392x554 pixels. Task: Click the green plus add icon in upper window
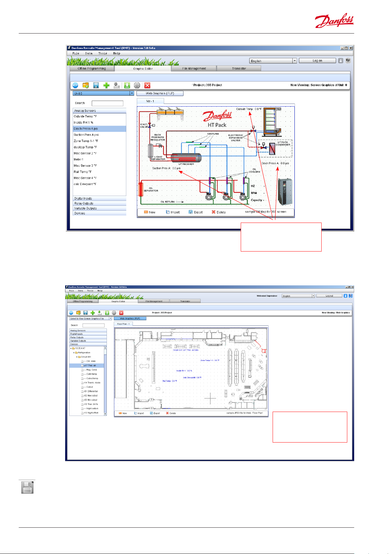pos(106,85)
